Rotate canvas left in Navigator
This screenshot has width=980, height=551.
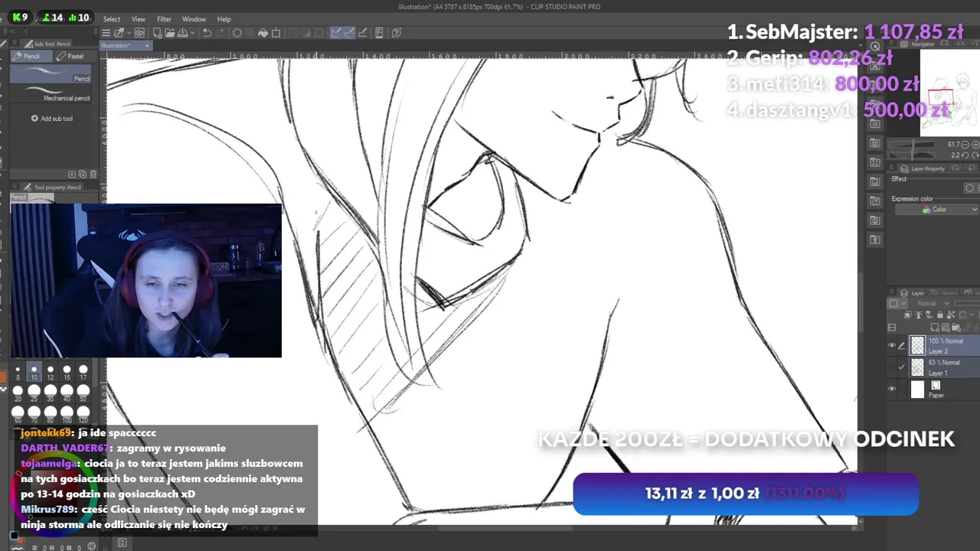[965, 155]
